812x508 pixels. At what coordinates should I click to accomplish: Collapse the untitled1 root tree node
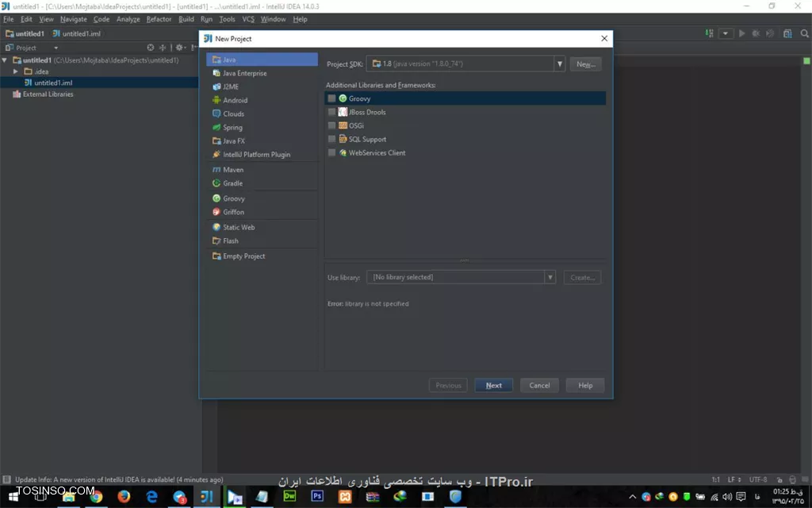[x=5, y=60]
